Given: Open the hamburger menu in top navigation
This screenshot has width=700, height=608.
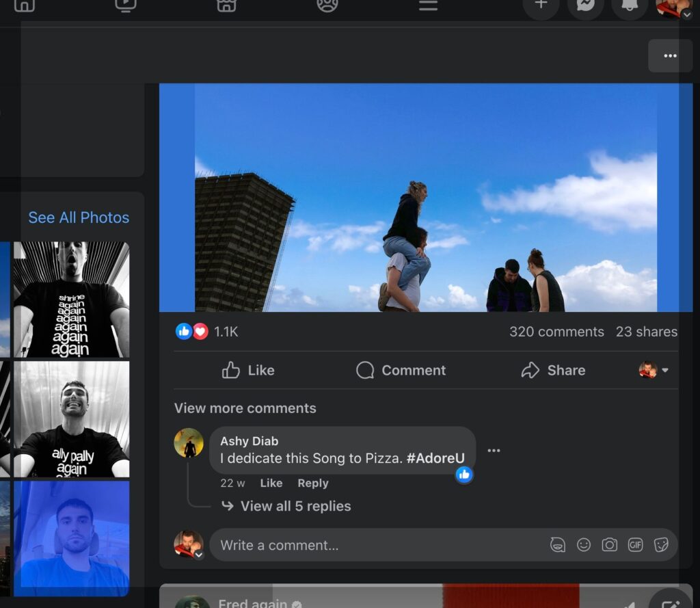Looking at the screenshot, I should 428,5.
